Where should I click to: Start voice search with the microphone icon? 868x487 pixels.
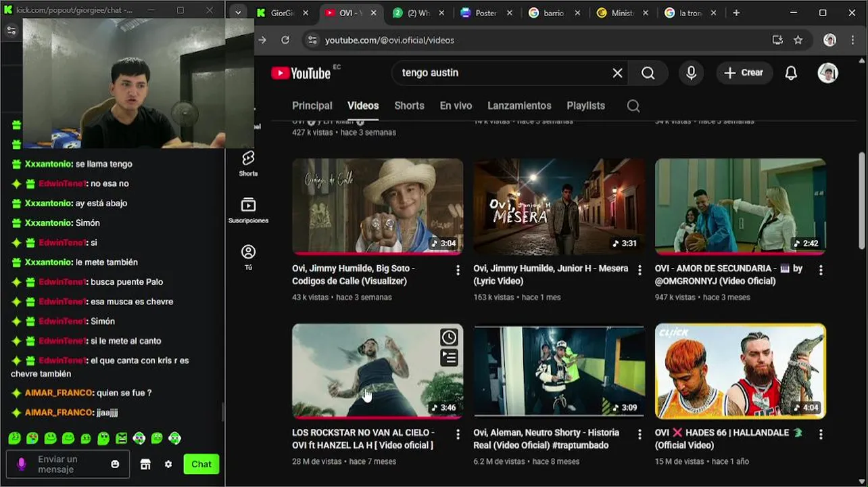(691, 73)
